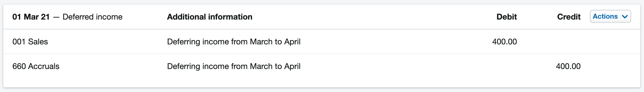Click the dash separator after the date

(x=56, y=17)
